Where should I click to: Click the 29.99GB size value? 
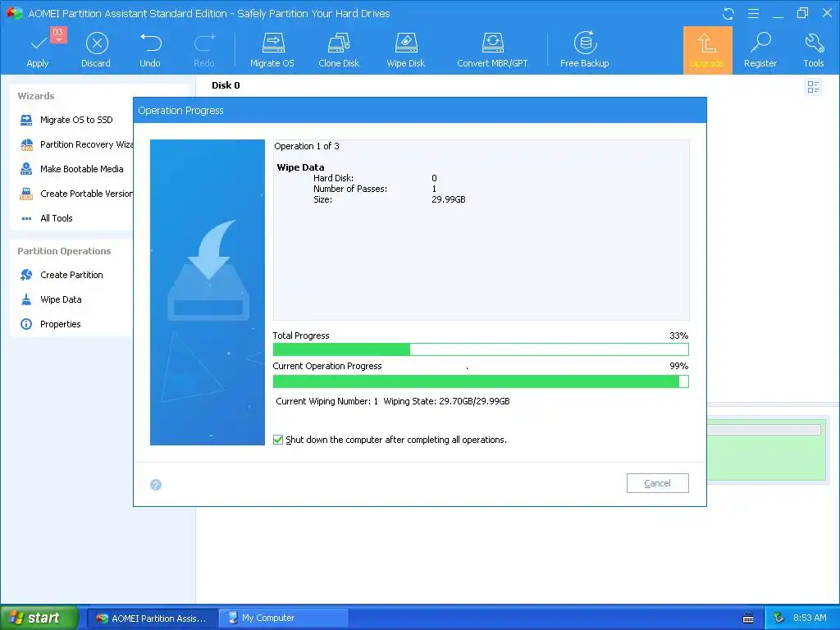tap(449, 200)
